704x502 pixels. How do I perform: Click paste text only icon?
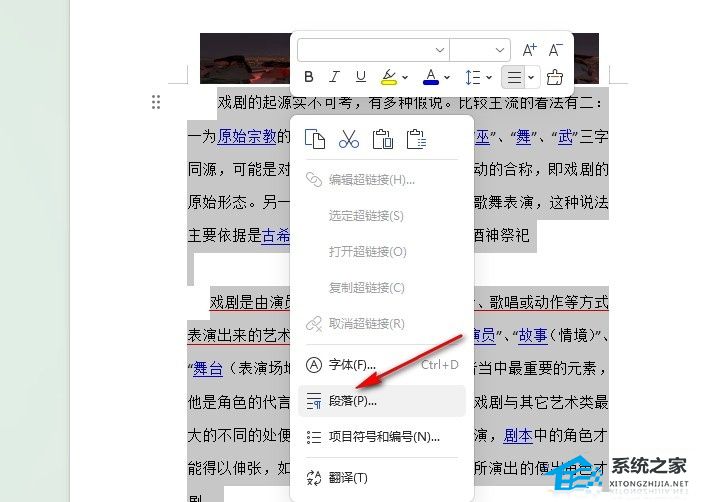pyautogui.click(x=417, y=139)
